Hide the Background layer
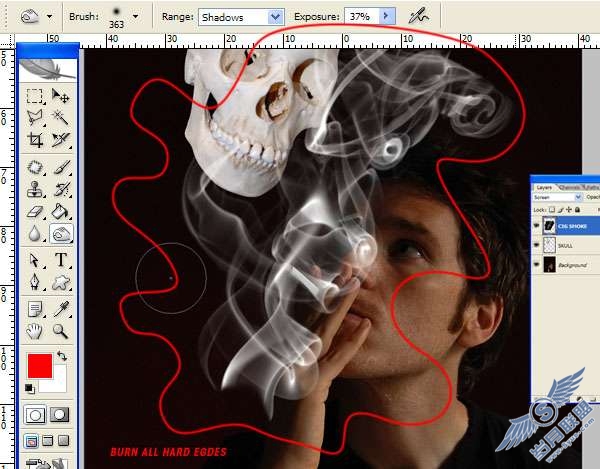This screenshot has width=600, height=469. tap(536, 264)
